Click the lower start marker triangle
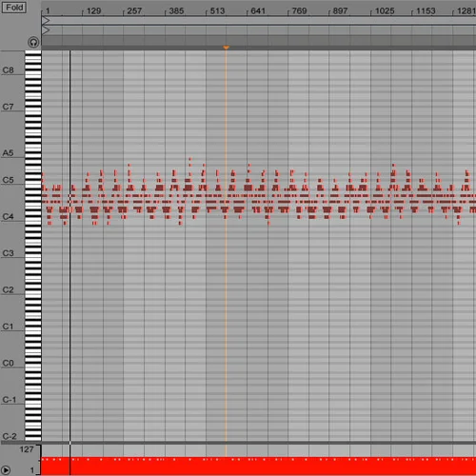Screen dimensions: 476x476 [46, 30]
